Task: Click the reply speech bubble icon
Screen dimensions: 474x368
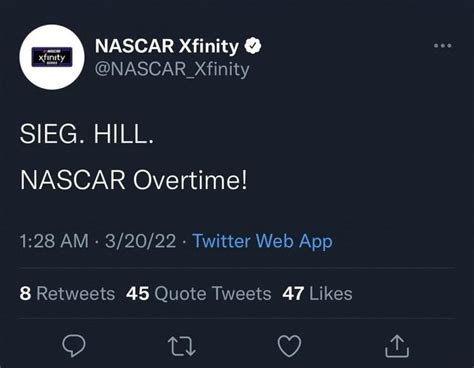Action: click(x=74, y=346)
